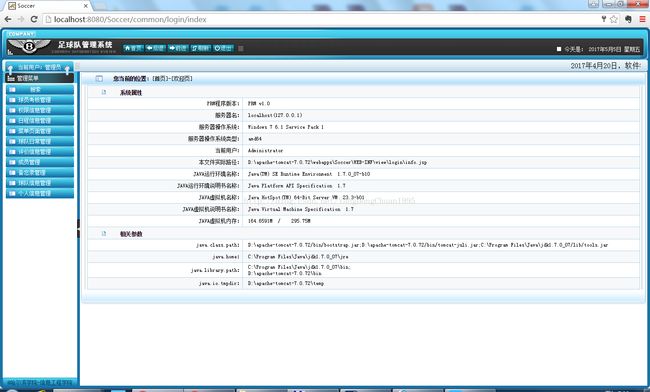Click the 后退 back-arrow toolbar button
Screen dimensions: 650x392
point(155,48)
